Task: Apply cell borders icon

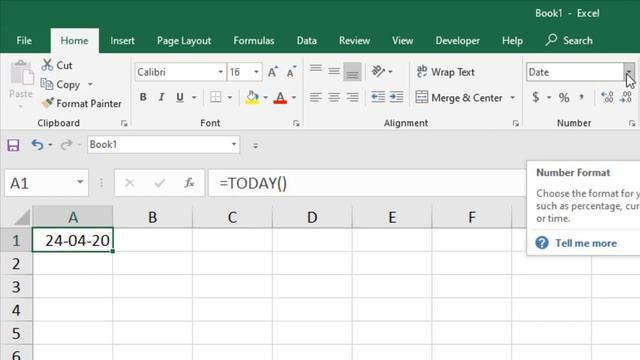Action: [x=216, y=97]
